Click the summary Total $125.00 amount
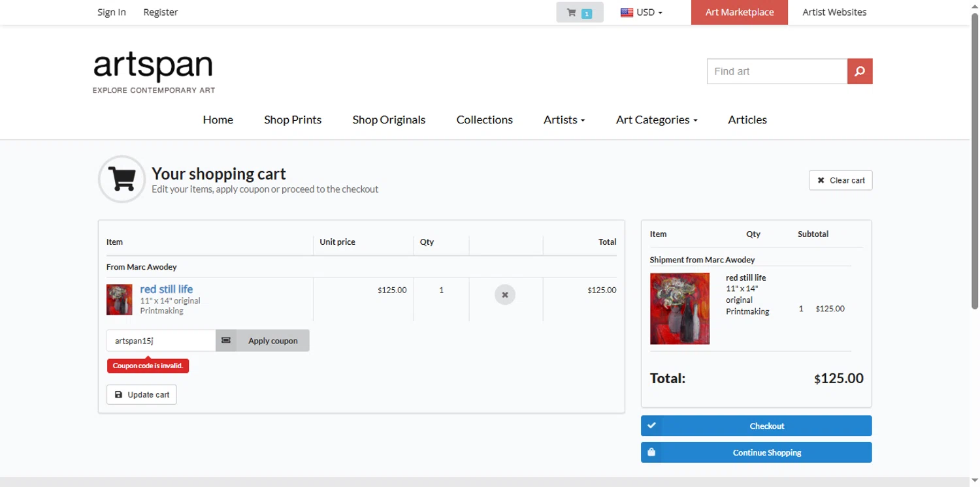 (x=839, y=379)
